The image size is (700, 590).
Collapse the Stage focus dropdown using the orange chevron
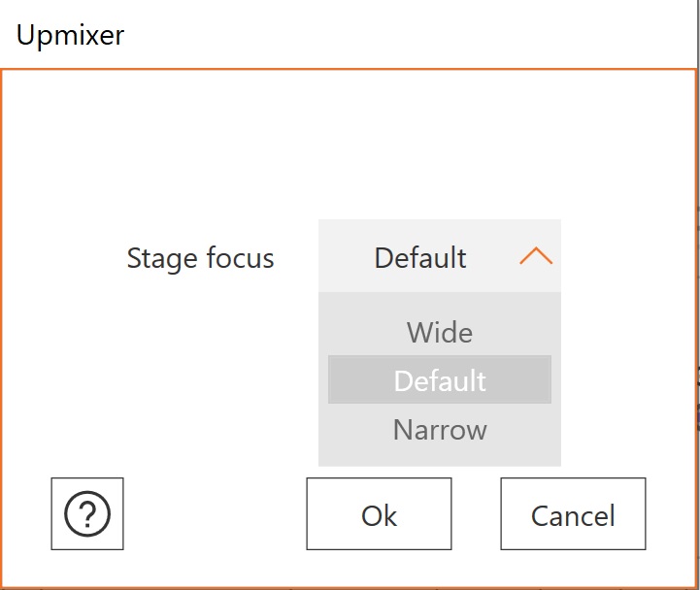tap(536, 257)
